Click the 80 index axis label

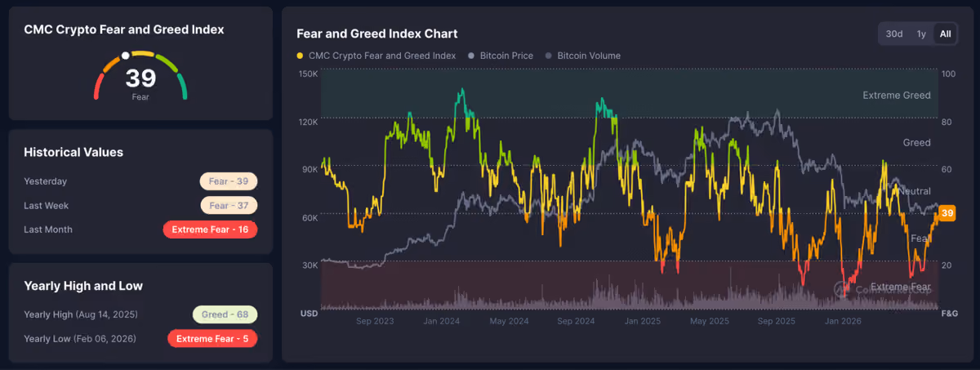pyautogui.click(x=947, y=122)
